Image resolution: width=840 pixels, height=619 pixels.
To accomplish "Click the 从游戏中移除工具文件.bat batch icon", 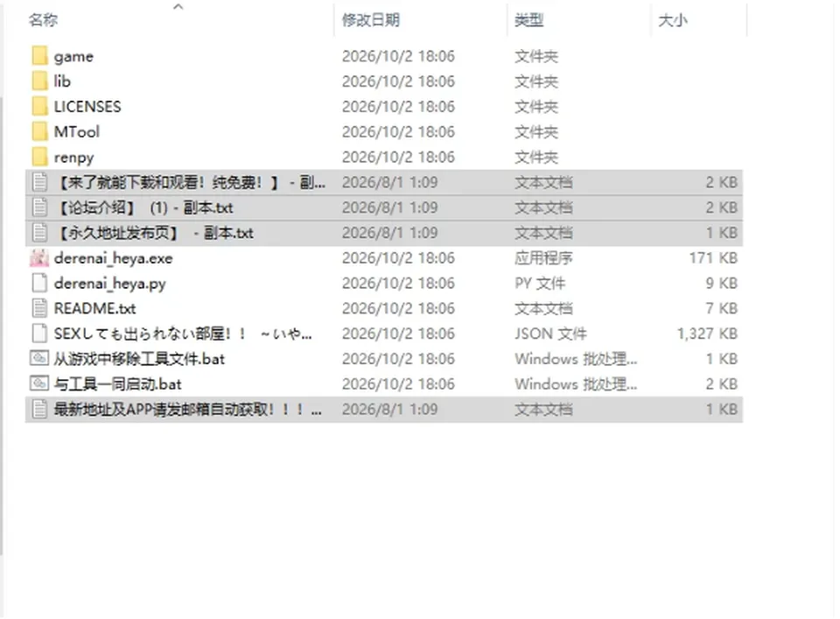I will 39,358.
